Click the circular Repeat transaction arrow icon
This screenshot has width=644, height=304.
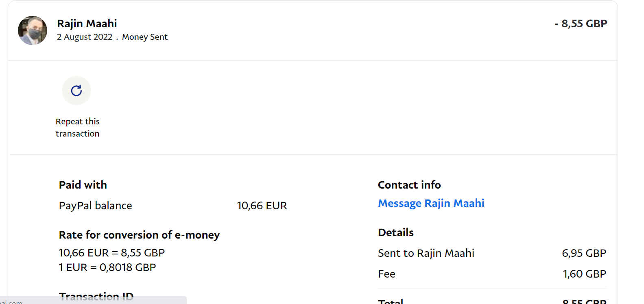coord(76,91)
